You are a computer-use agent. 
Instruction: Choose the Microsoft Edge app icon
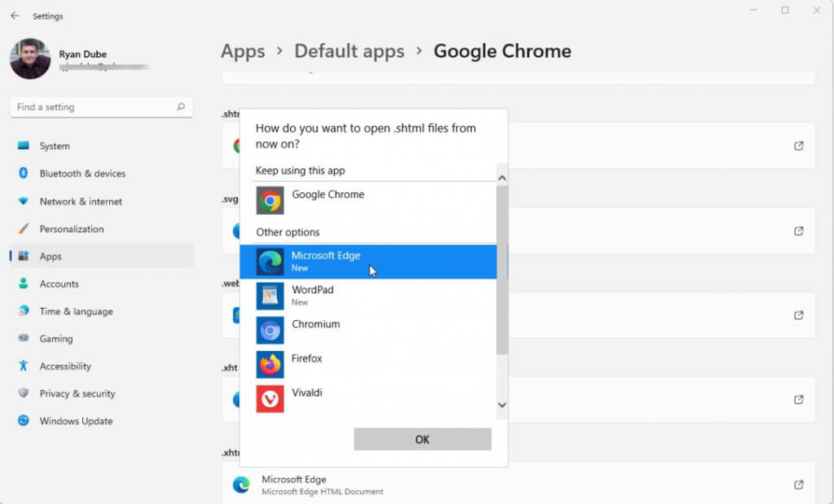coord(270,261)
